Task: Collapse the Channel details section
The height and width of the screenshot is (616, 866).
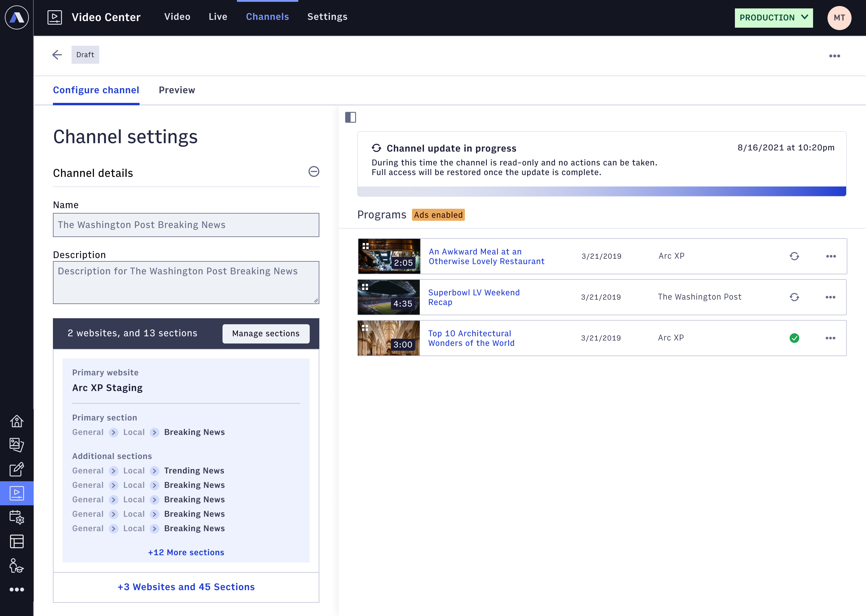Action: click(314, 171)
